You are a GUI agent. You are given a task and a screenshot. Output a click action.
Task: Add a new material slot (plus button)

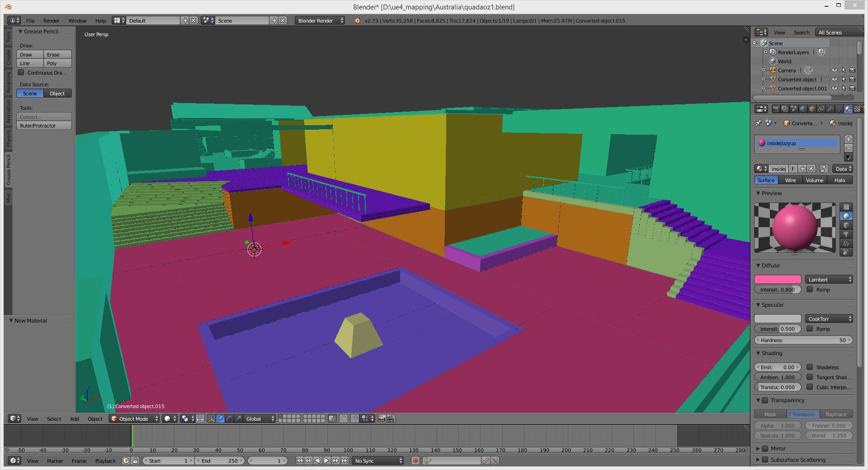click(x=849, y=139)
